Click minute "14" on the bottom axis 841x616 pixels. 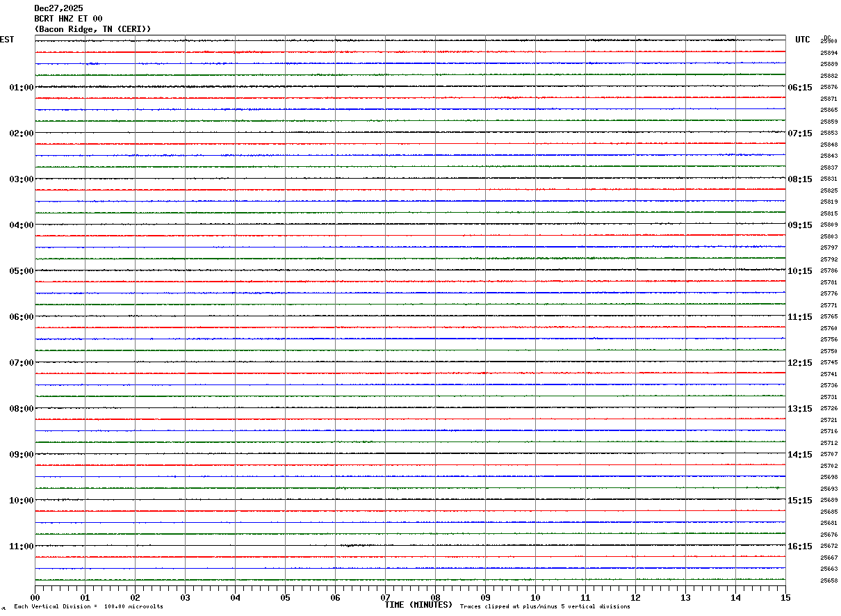pyautogui.click(x=735, y=597)
